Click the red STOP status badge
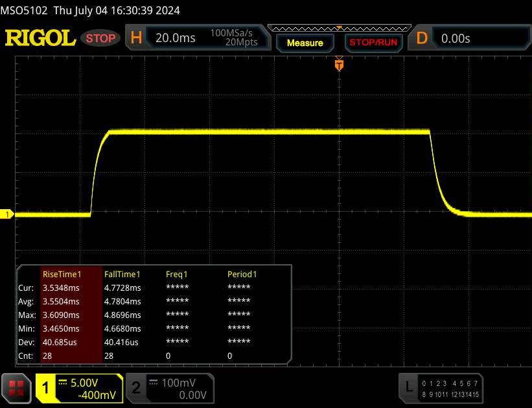This screenshot has width=532, height=408. [101, 38]
